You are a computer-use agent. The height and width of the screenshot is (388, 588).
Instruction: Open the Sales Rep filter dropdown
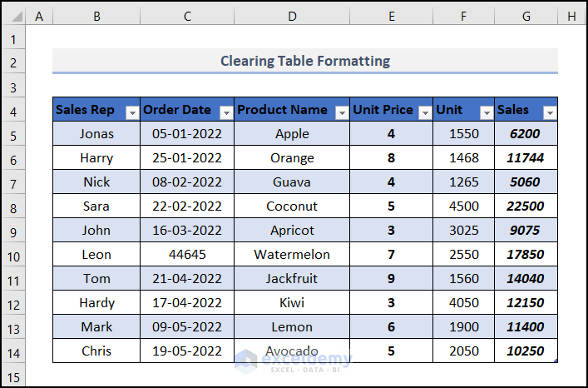(x=131, y=112)
